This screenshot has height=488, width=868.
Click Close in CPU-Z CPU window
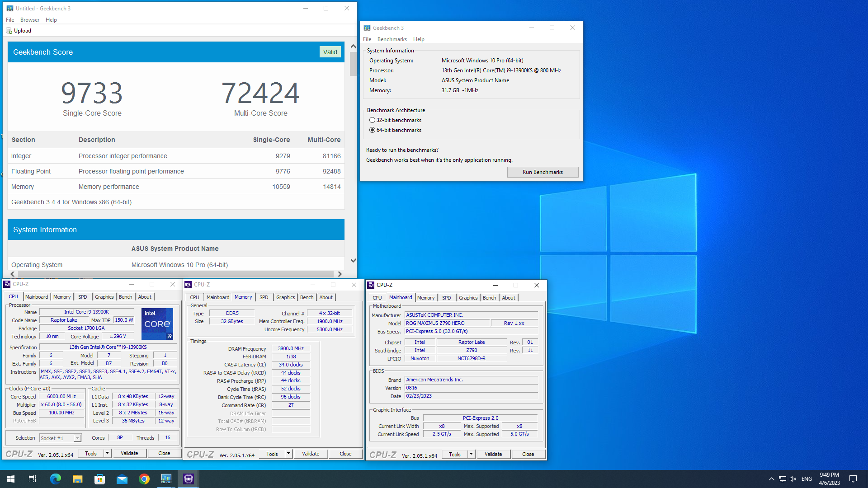point(164,453)
